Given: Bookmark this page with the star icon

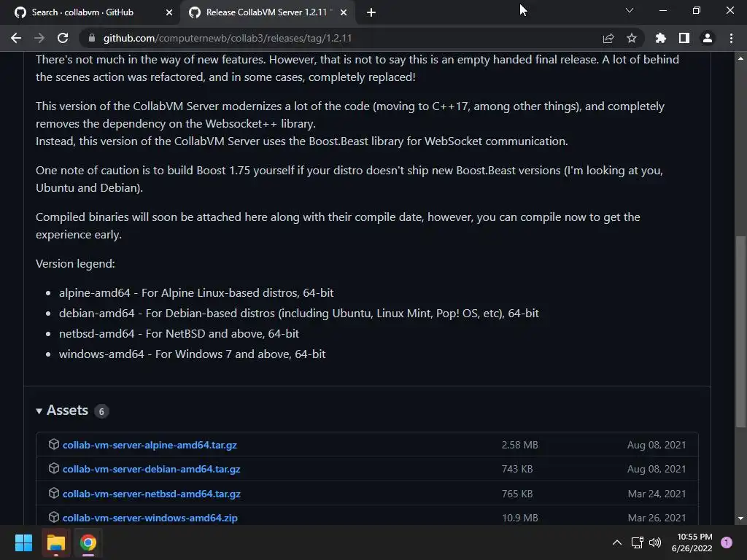Looking at the screenshot, I should 632,38.
